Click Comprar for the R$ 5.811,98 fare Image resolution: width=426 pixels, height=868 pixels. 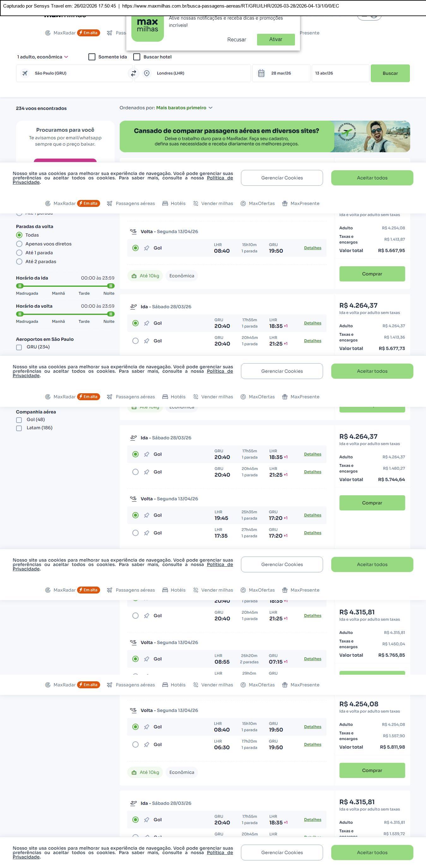pos(372,770)
